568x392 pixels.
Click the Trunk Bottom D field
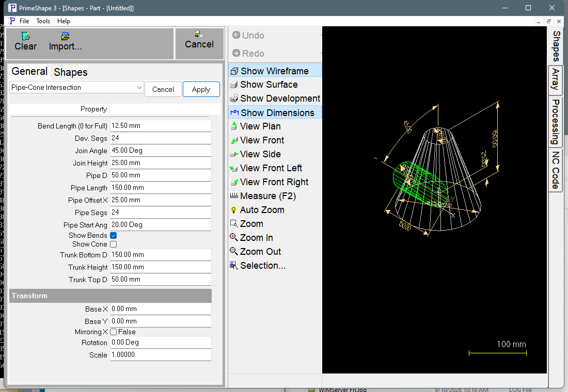click(x=161, y=254)
